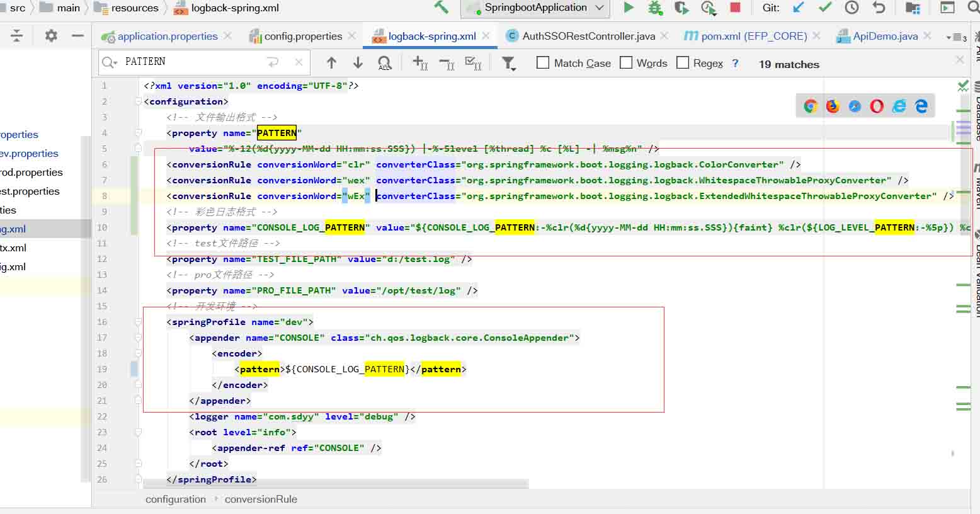Open in Firefox browser icon
The width and height of the screenshot is (980, 514).
pyautogui.click(x=833, y=106)
